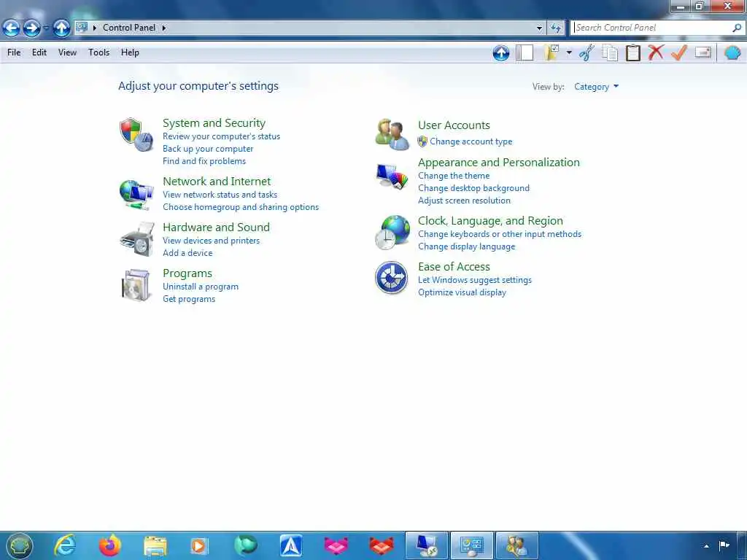Click 'View devices and printers'

(211, 241)
